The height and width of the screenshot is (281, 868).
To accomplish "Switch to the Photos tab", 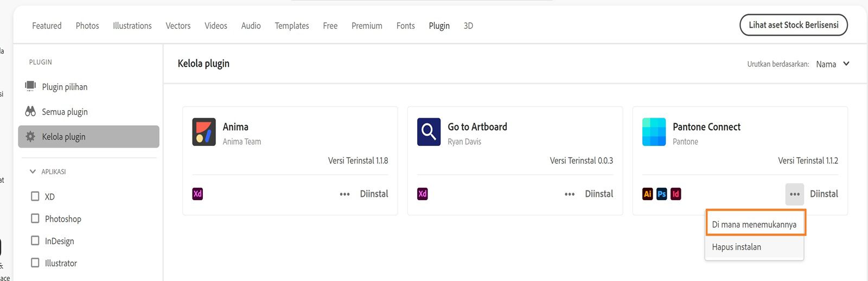I will click(87, 25).
